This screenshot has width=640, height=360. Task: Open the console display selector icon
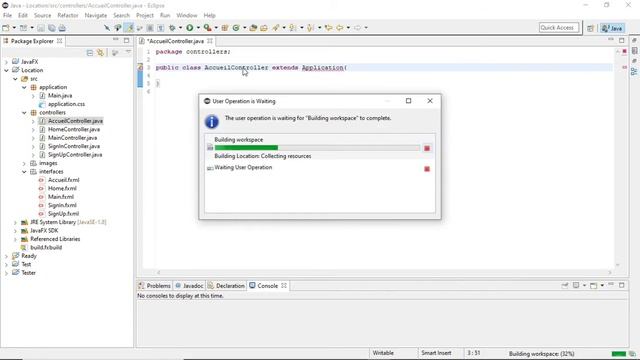tap(576, 286)
